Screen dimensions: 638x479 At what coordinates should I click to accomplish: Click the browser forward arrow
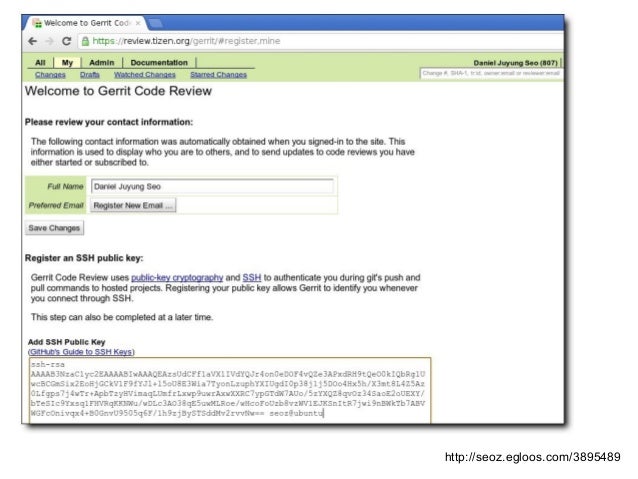point(50,41)
